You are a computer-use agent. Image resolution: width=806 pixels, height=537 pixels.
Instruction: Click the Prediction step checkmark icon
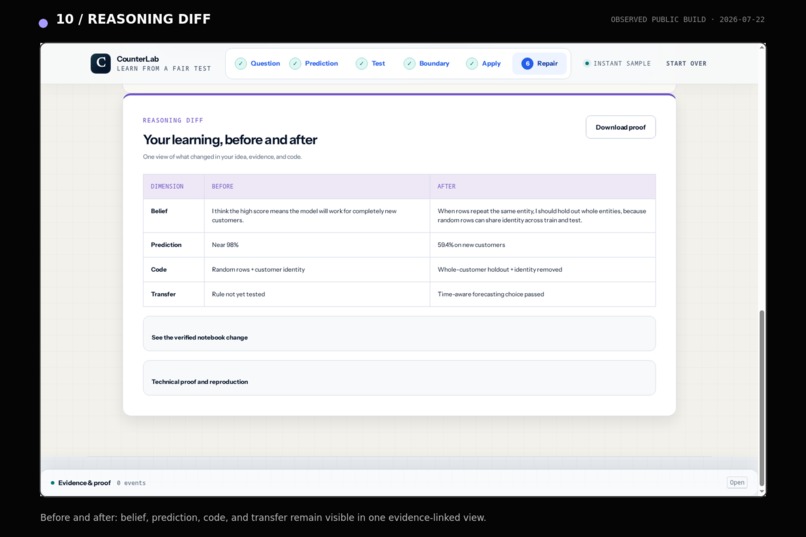click(295, 64)
